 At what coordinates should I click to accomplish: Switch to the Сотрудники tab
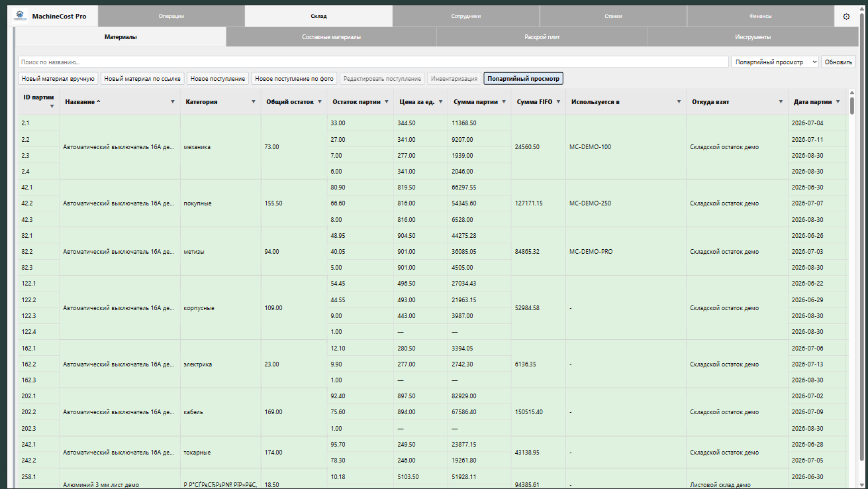pos(466,16)
